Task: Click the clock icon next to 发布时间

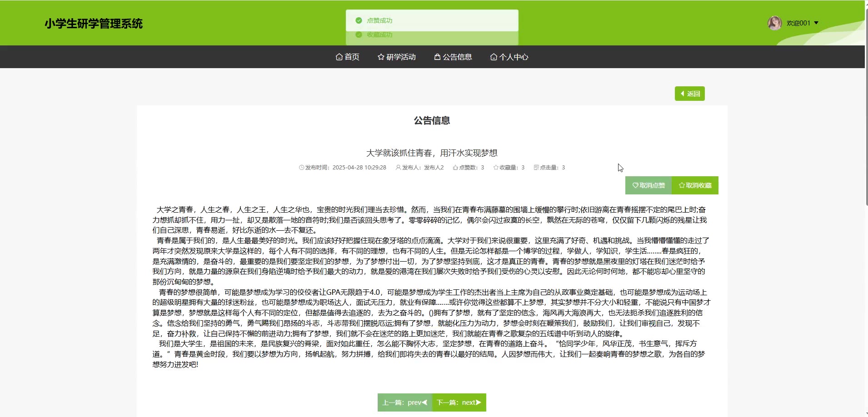Action: [x=301, y=168]
